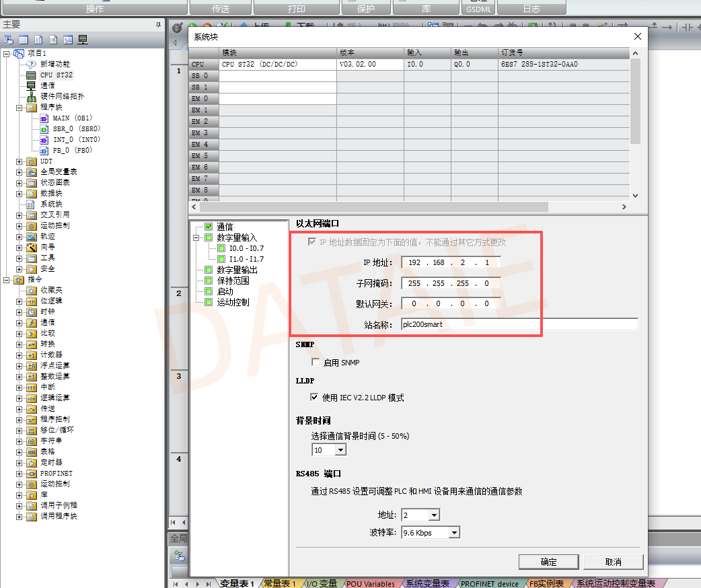701x588 pixels.
Task: Switch to the I/O 变量 tab
Action: pos(322,583)
